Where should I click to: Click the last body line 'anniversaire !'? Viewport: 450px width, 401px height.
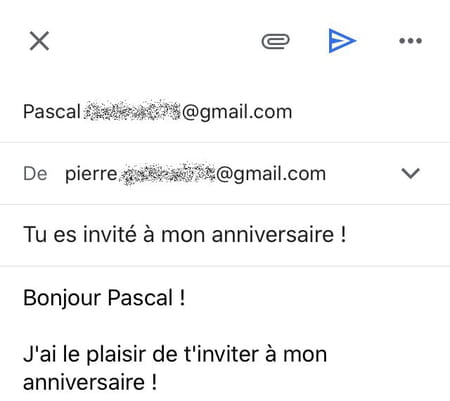click(90, 382)
